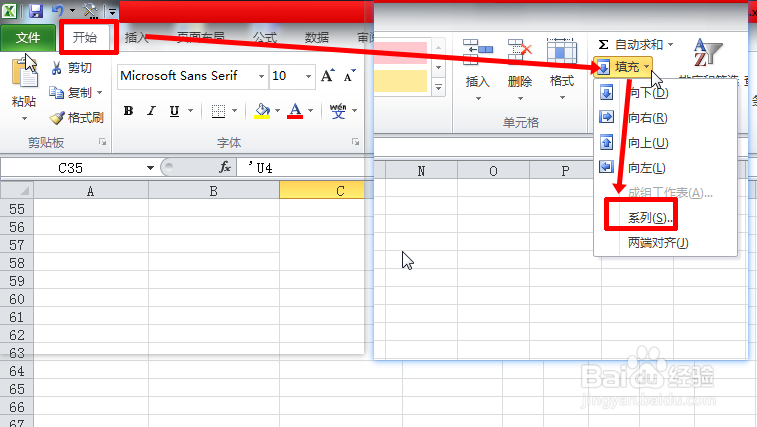Click the sort and filter A-Z icon
Screen dimensions: 757x427
[707, 52]
